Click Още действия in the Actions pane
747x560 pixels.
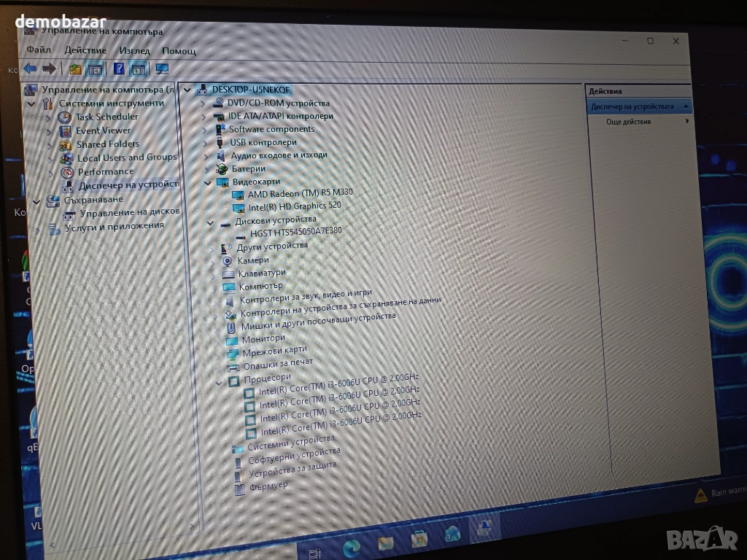(628, 122)
